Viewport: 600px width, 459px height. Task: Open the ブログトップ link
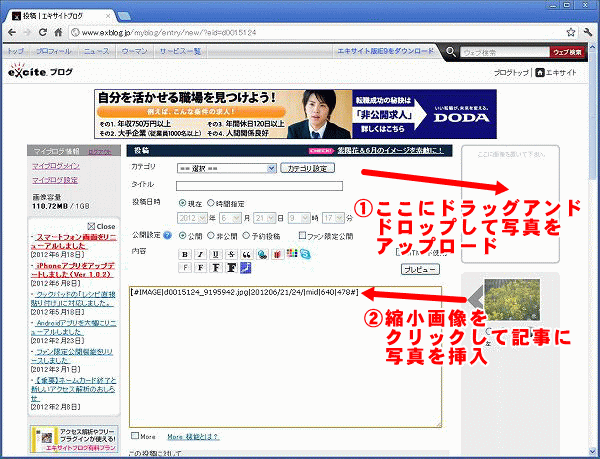coord(511,73)
